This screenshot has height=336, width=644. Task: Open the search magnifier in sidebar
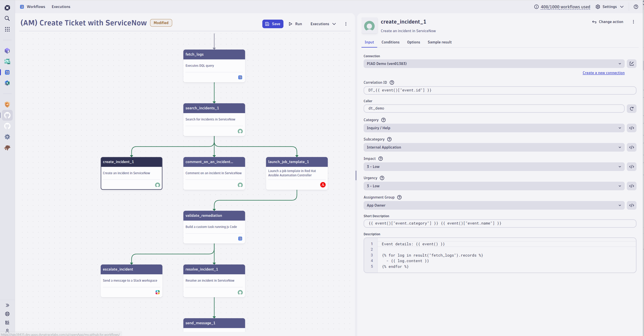coord(7,19)
